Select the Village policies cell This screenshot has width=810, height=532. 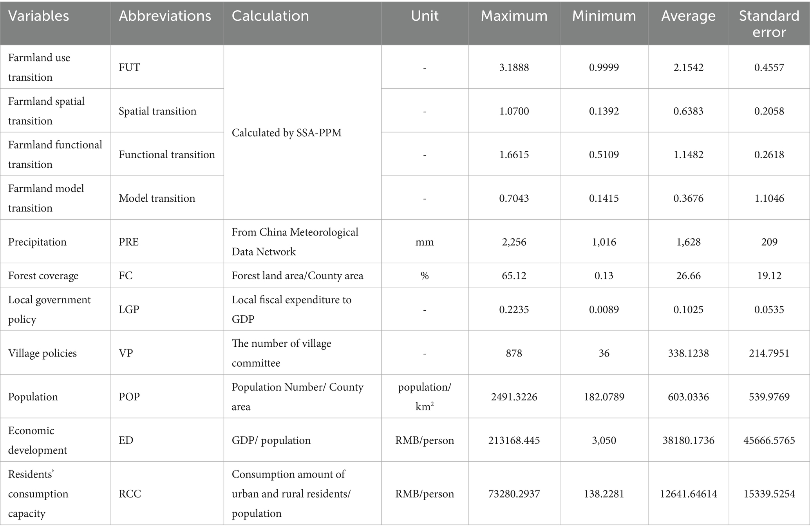[42, 353]
